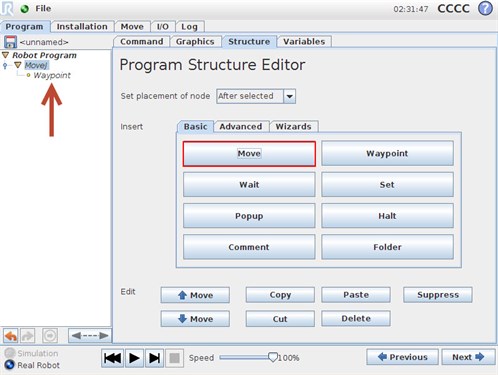Open the Advanced insert tab
Image resolution: width=498 pixels, height=375 pixels.
(241, 127)
